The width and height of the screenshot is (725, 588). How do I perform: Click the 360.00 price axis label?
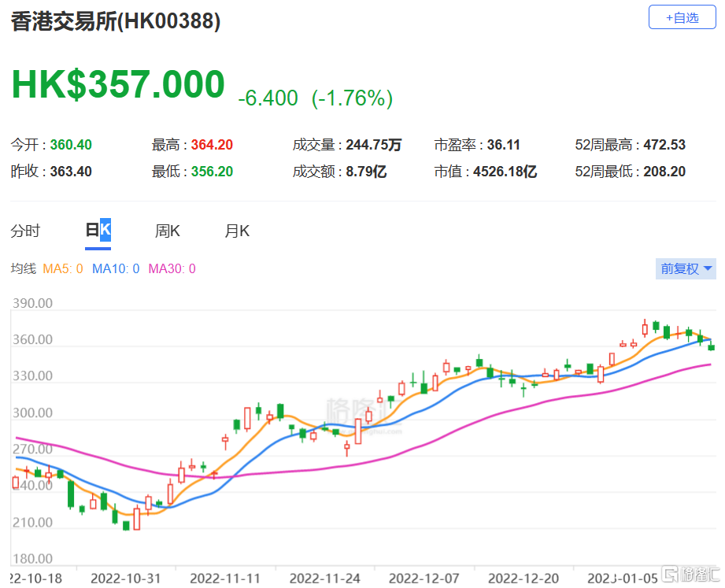tap(32, 340)
